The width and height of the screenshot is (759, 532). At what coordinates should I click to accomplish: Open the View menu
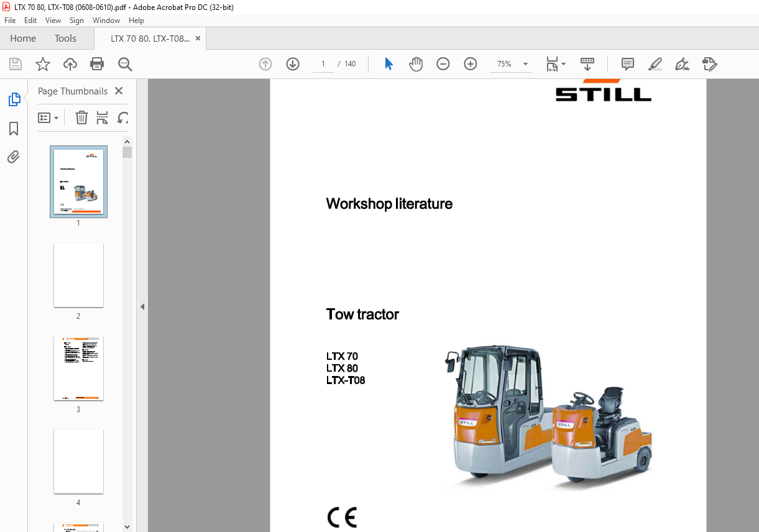point(53,21)
